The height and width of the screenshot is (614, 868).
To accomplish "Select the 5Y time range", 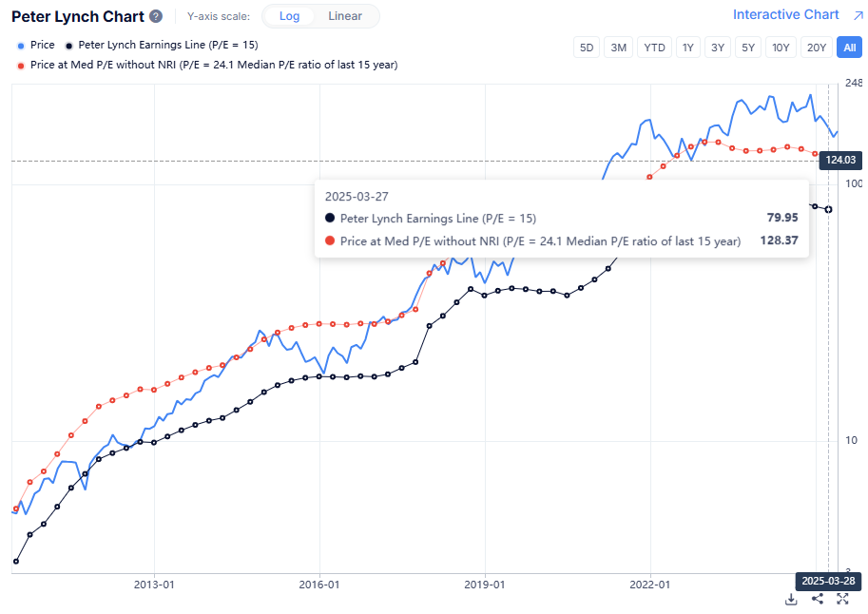I will (x=748, y=48).
